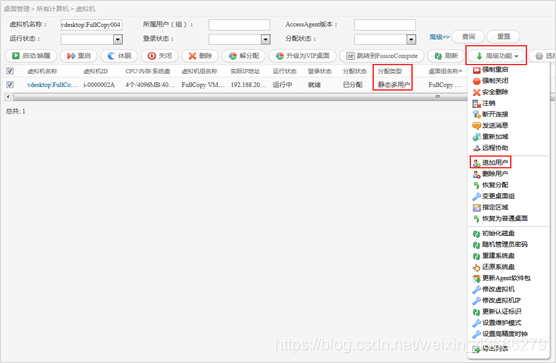Click the 已分配 status cell
Screen dimensions: 556x363
353,85
